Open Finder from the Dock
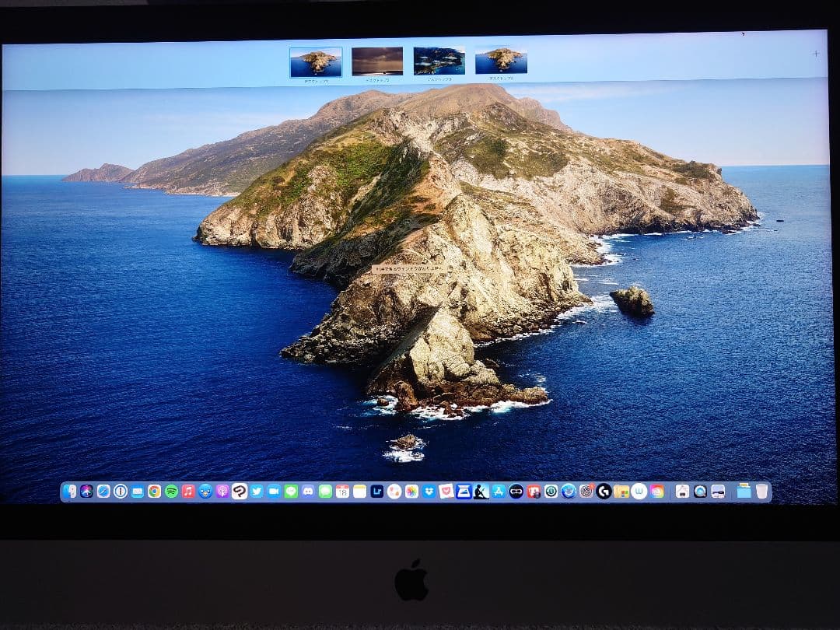This screenshot has height=630, width=840. pyautogui.click(x=70, y=492)
